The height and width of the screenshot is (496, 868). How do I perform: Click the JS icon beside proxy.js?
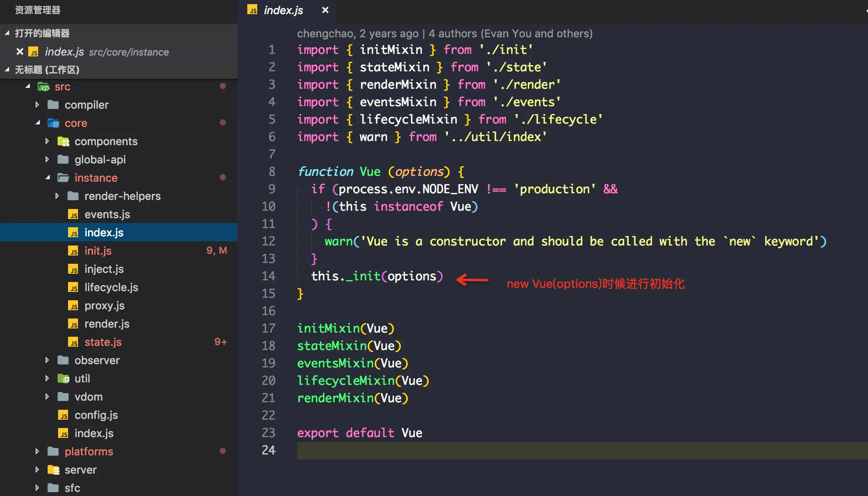point(74,306)
